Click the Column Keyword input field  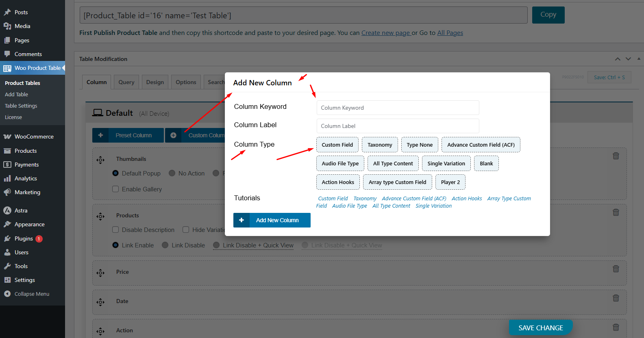point(398,108)
